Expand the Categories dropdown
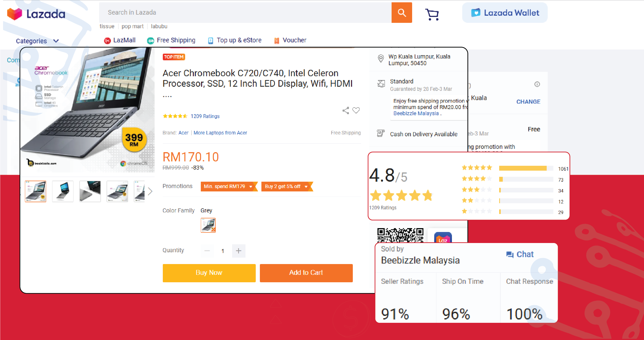 [37, 41]
